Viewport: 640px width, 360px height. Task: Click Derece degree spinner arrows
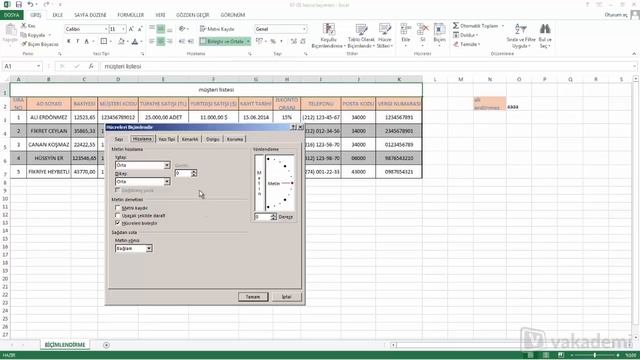273,217
